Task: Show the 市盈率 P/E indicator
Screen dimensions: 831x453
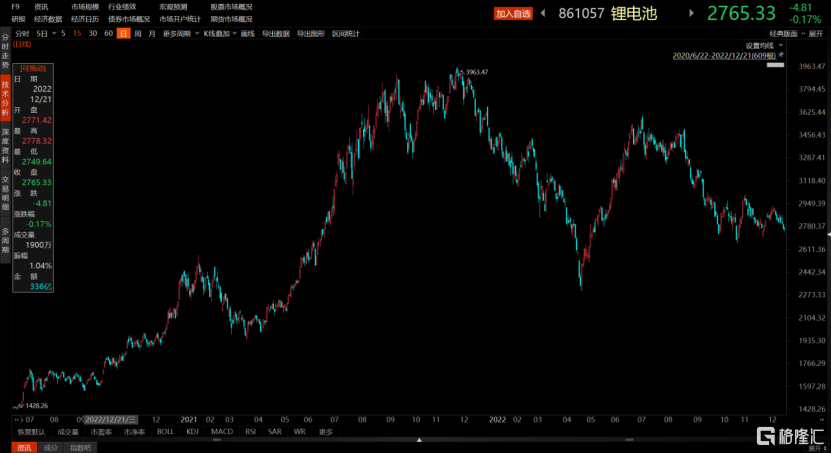Action: pos(101,432)
